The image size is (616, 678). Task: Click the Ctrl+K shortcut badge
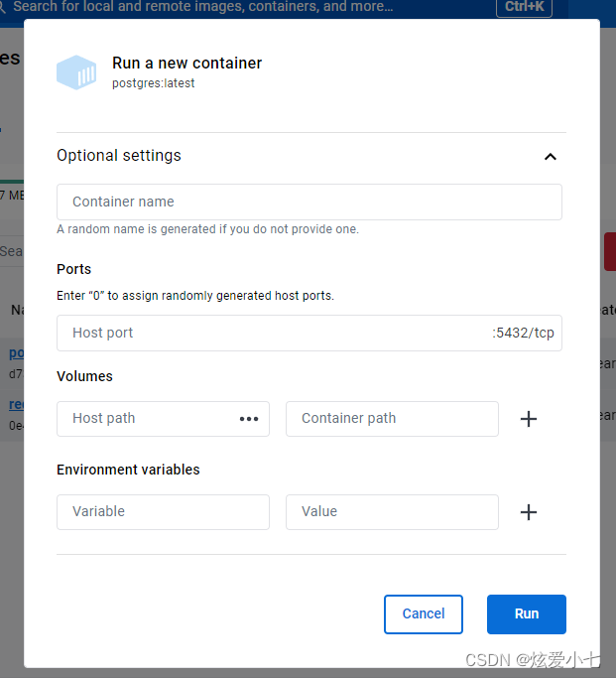tap(524, 7)
